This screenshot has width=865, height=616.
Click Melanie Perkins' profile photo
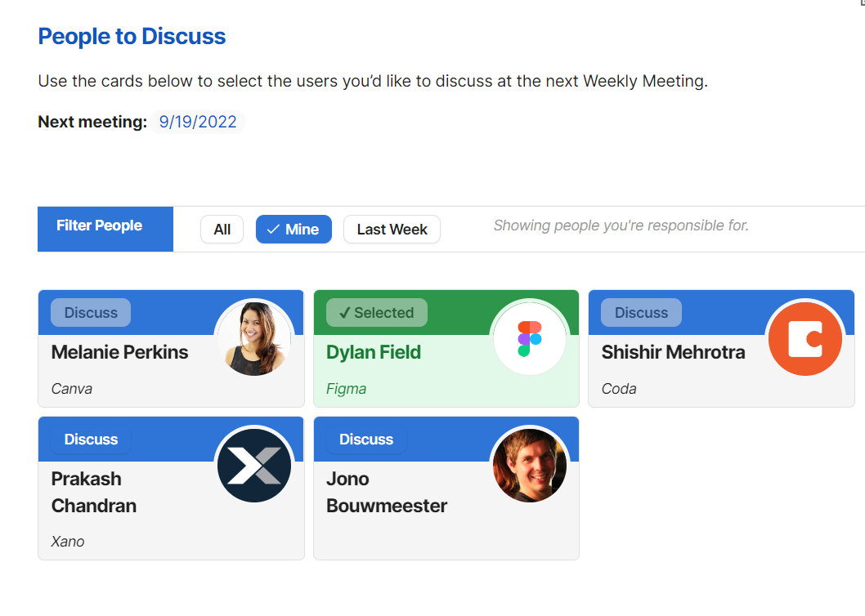[254, 339]
